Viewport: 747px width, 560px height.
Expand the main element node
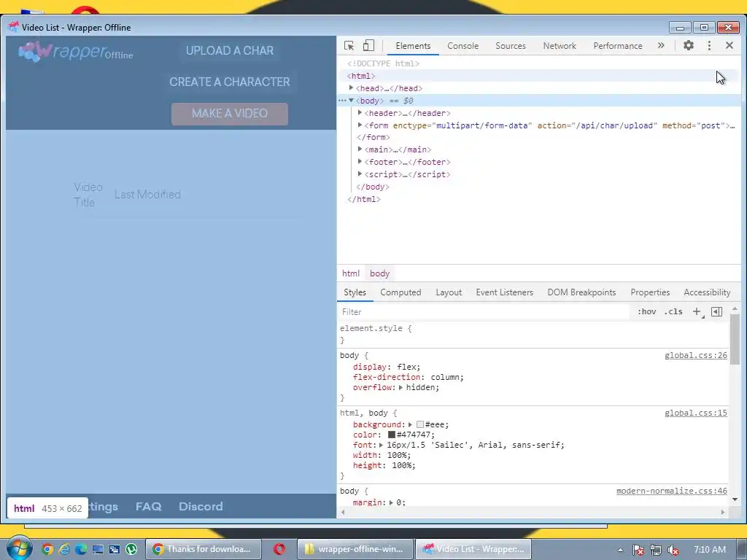coord(360,149)
